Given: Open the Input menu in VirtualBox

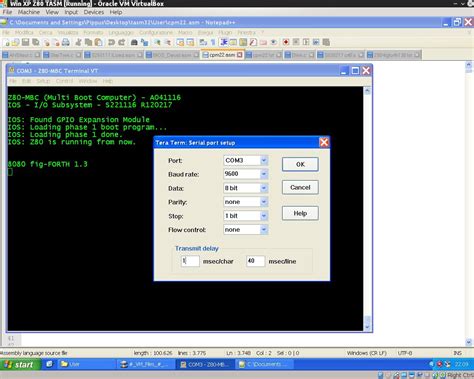Looking at the screenshot, I should [71, 12].
